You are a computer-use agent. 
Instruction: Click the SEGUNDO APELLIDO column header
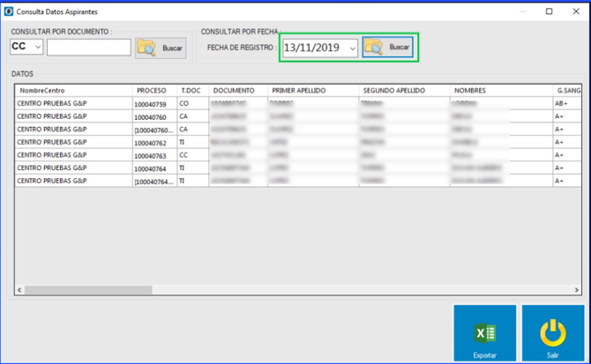[404, 91]
